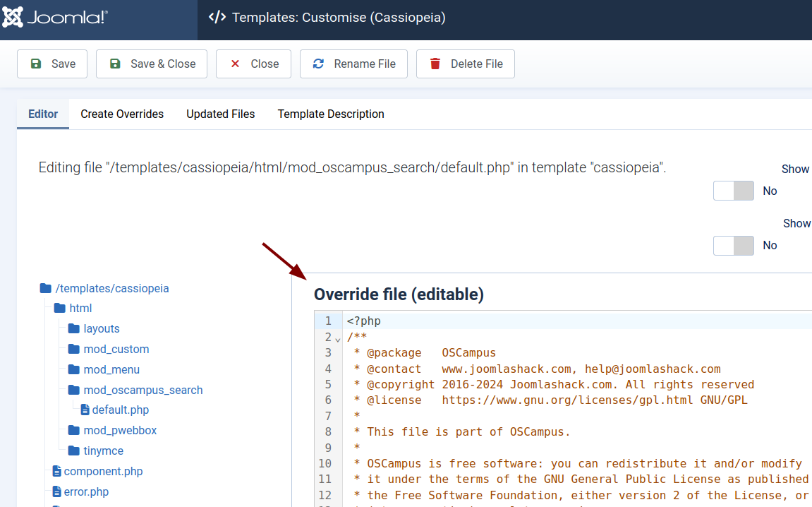Click the code brackets icon beside Templates title
This screenshot has height=507, width=812.
pyautogui.click(x=217, y=17)
